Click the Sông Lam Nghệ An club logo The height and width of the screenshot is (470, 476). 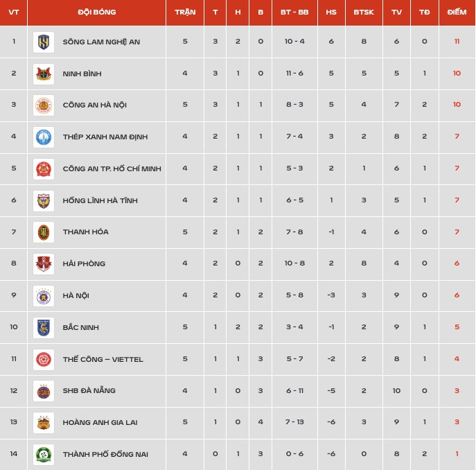(x=44, y=42)
